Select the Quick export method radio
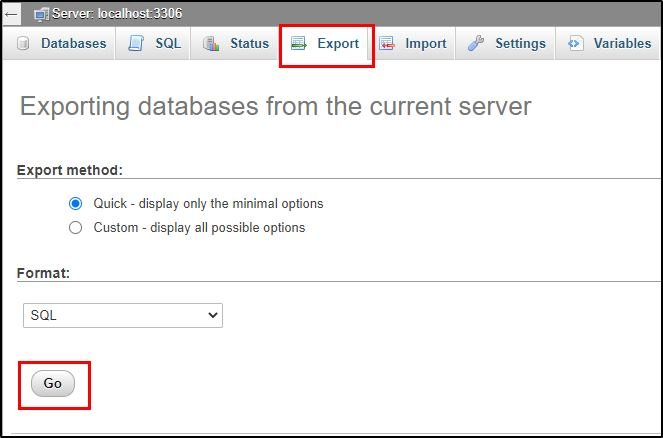 (x=75, y=204)
